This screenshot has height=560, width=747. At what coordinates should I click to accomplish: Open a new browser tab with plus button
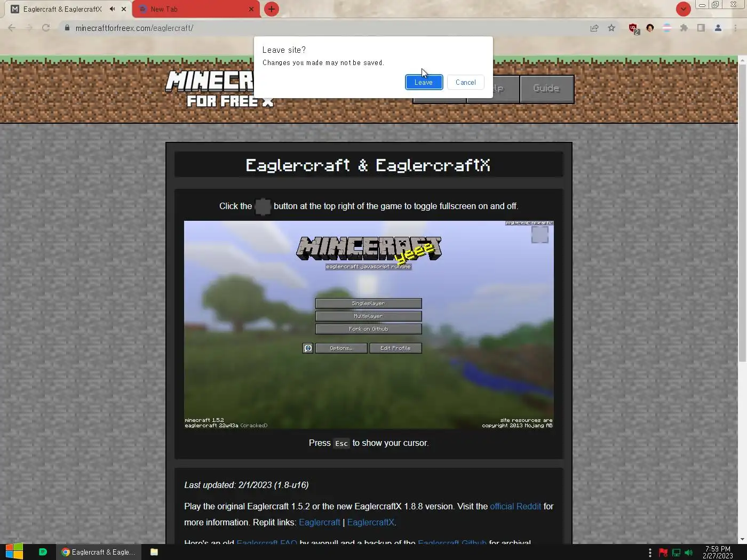(271, 9)
